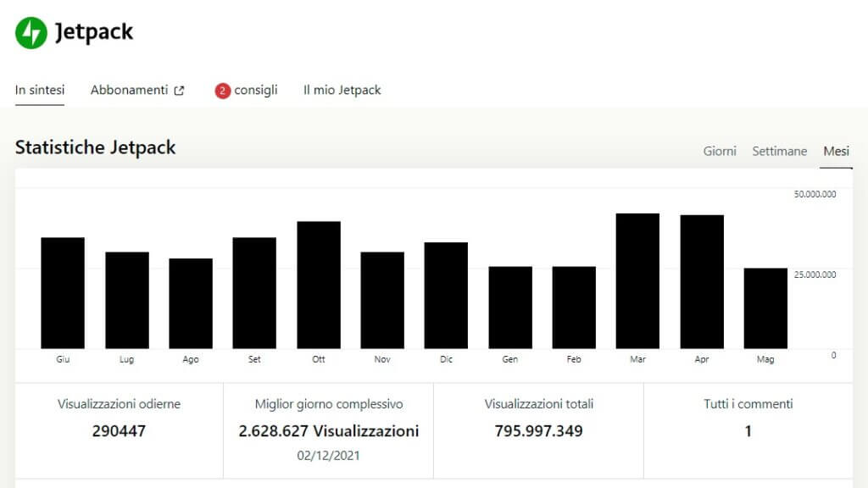Click the Statistiche Jetpack heading
The image size is (868, 488).
[95, 147]
